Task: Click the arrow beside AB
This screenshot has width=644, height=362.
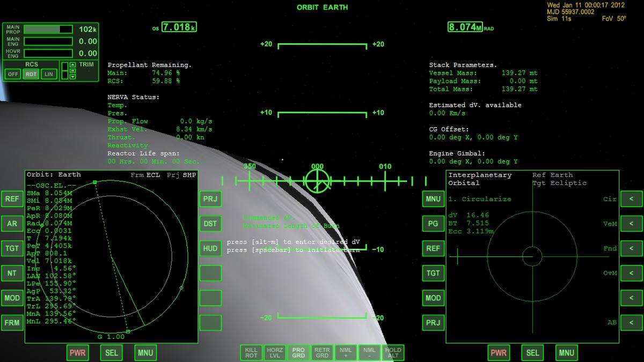Action: point(632,322)
